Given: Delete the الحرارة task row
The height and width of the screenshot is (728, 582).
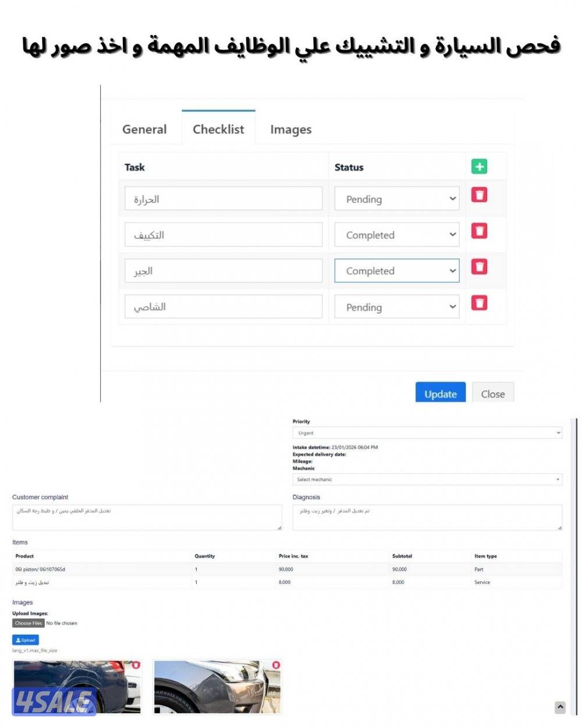Looking at the screenshot, I should pos(479,195).
